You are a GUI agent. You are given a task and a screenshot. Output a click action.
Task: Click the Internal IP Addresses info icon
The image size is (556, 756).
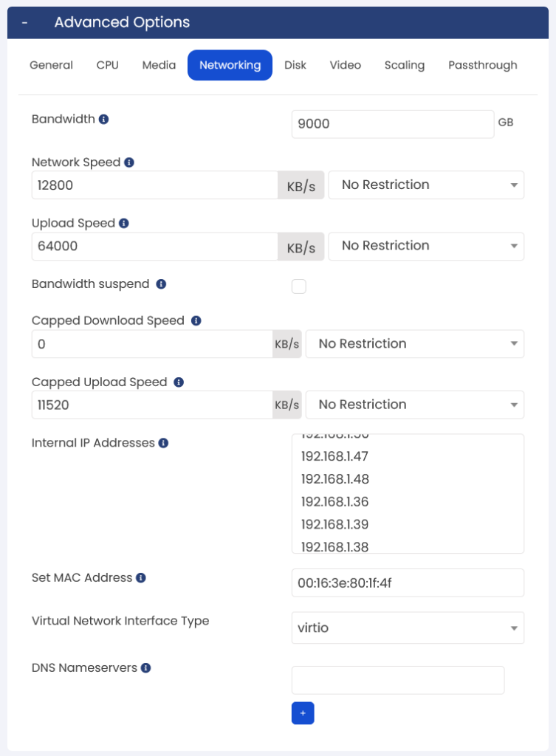[163, 443]
